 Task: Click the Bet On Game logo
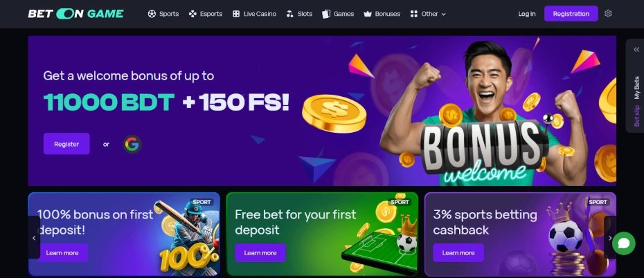pos(76,14)
